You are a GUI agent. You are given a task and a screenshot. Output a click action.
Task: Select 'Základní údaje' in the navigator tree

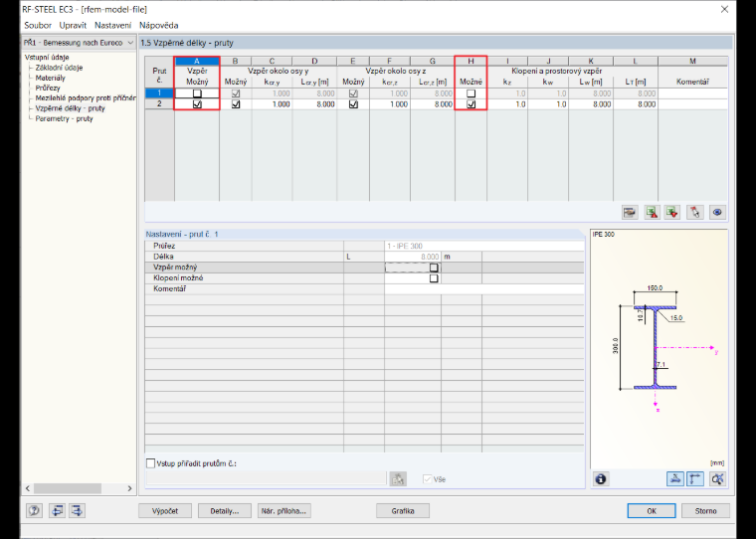(x=59, y=68)
